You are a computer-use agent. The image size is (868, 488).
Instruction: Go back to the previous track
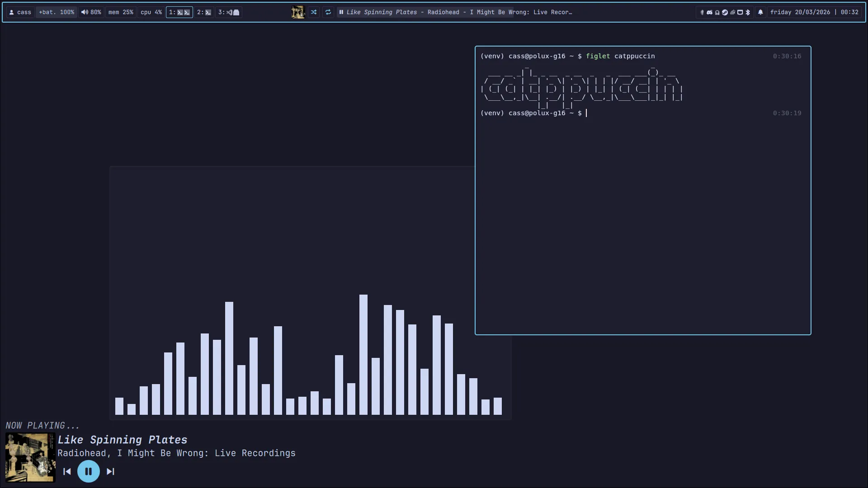67,471
